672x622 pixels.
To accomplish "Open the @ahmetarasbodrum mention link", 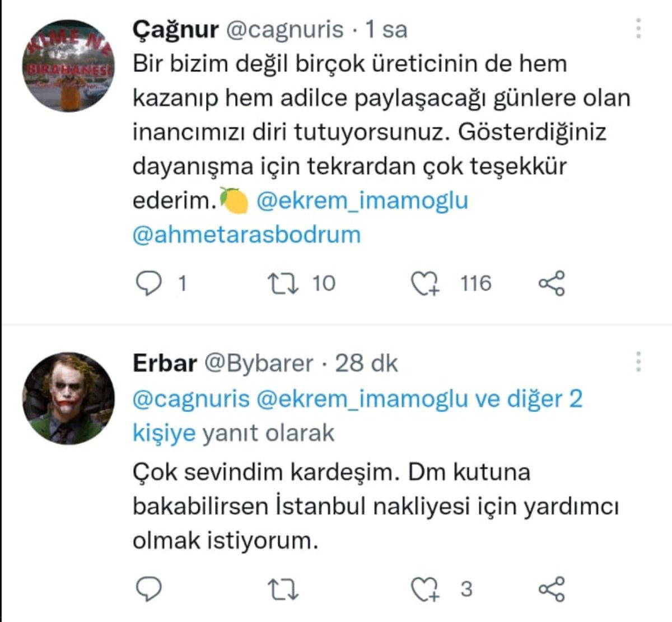I will click(246, 235).
